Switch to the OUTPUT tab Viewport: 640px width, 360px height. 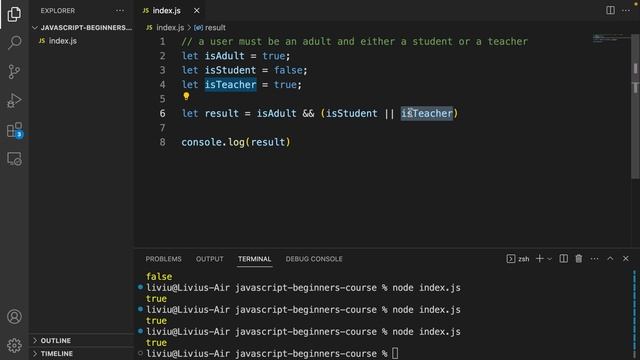pos(209,259)
